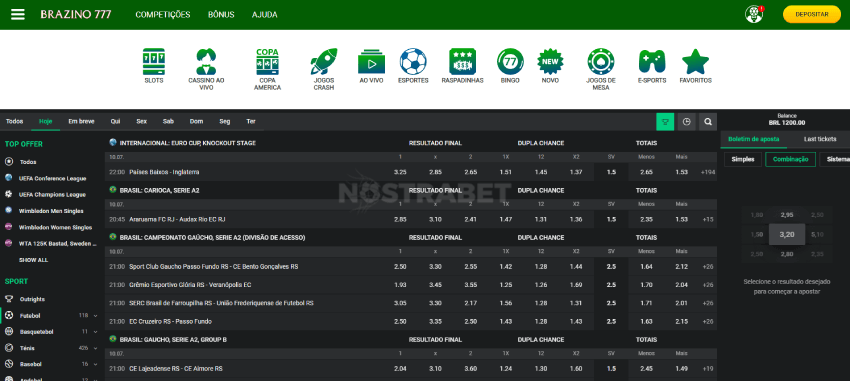Viewport: 850px width, 381px height.
Task: Switch to Sex day tab
Action: [x=141, y=121]
